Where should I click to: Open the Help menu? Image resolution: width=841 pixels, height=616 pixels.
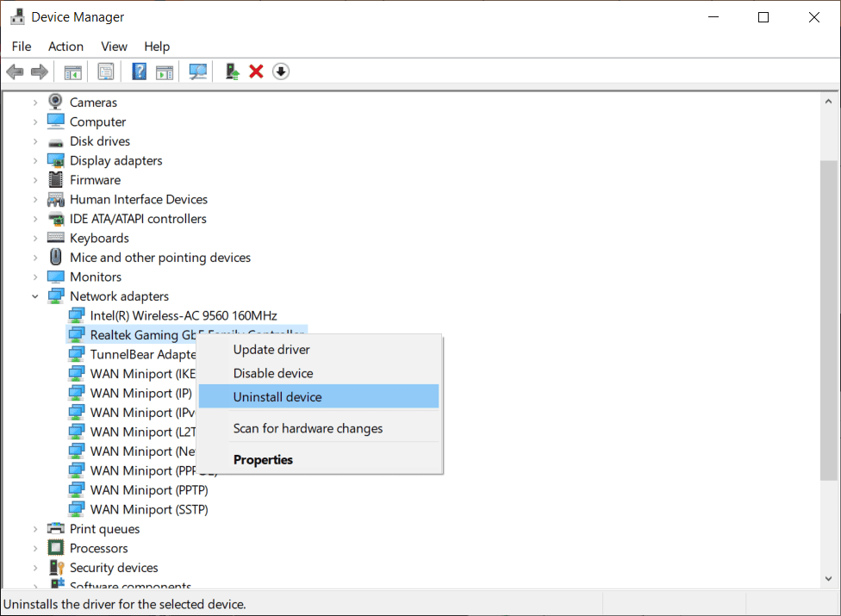(157, 47)
